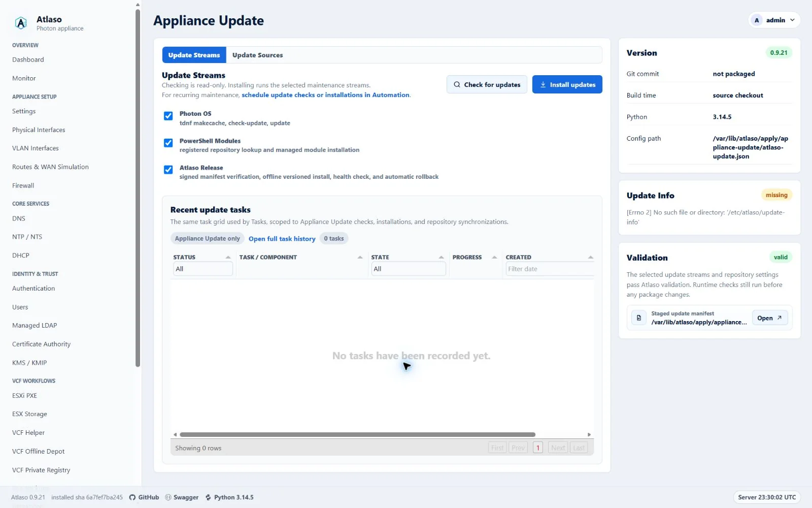Open the admin user dropdown
This screenshot has height=508, width=812.
tap(774, 20)
